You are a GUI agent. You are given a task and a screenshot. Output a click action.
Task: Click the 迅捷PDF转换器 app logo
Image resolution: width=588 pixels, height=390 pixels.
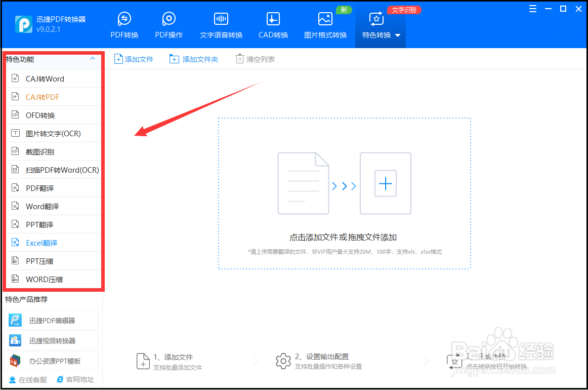click(23, 24)
